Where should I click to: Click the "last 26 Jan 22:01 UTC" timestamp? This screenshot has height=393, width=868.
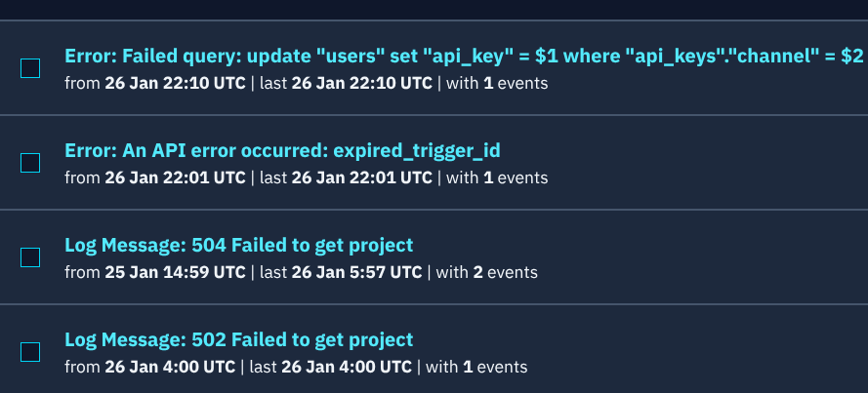click(346, 177)
